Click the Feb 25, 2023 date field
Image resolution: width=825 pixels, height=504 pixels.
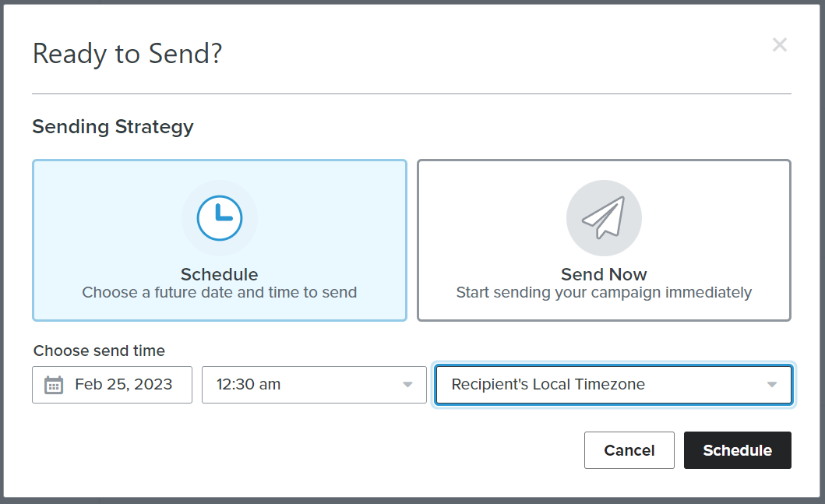[x=112, y=385]
